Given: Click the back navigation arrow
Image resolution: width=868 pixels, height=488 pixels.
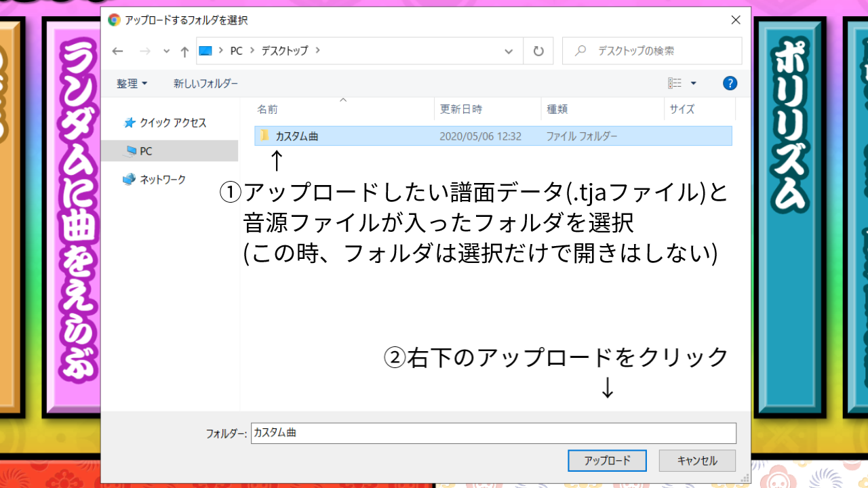Looking at the screenshot, I should (117, 51).
